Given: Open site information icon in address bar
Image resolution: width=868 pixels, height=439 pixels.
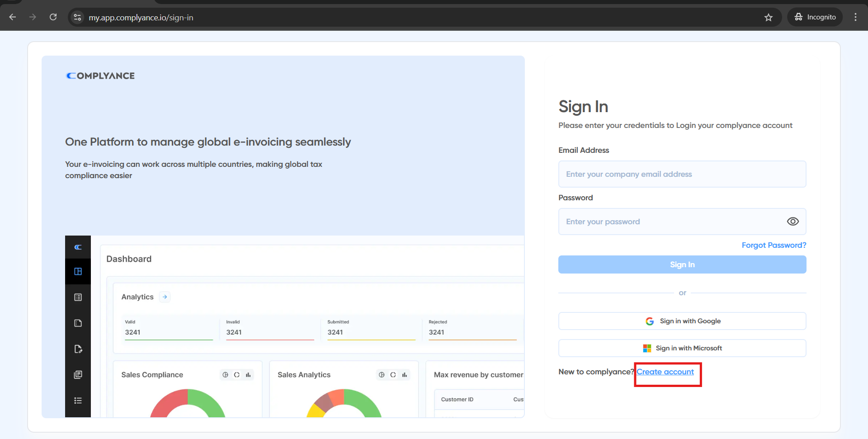Looking at the screenshot, I should click(x=77, y=17).
